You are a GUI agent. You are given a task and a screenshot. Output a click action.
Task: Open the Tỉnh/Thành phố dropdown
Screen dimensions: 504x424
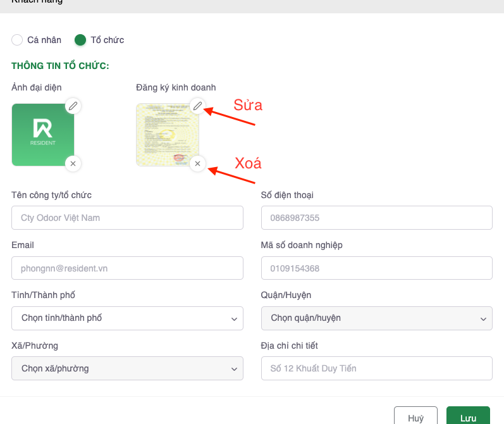tap(127, 318)
